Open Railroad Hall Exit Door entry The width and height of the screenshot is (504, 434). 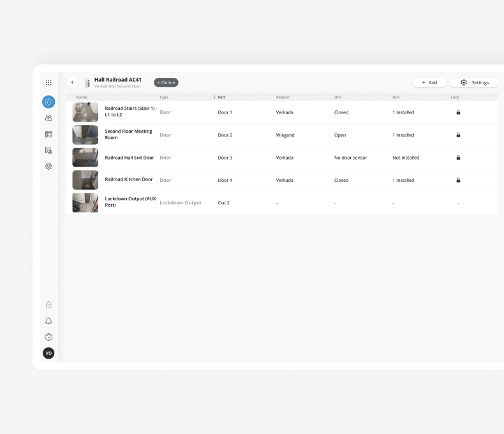[x=130, y=158]
